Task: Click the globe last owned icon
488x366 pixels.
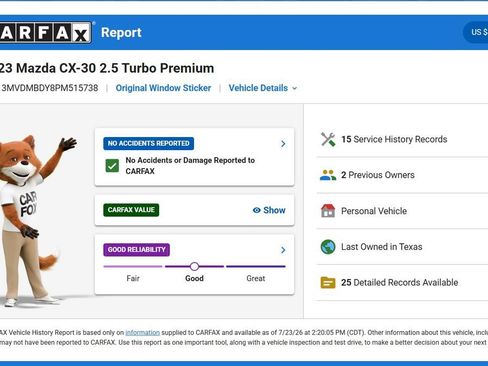Action: (x=328, y=247)
